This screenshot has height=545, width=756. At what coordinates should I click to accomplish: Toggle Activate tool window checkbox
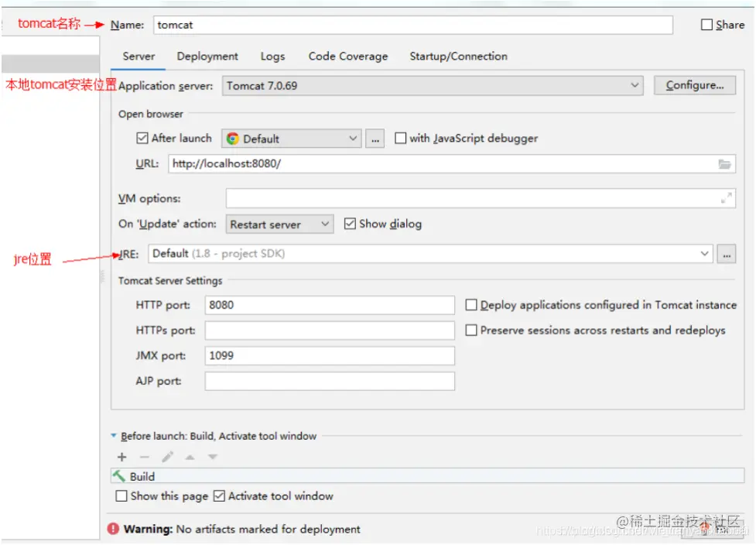(x=219, y=495)
